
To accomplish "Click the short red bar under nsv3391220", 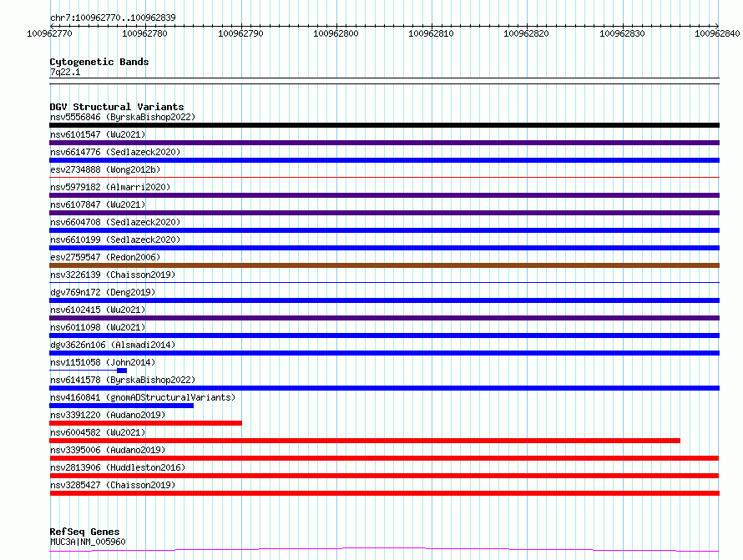I will 145,423.
